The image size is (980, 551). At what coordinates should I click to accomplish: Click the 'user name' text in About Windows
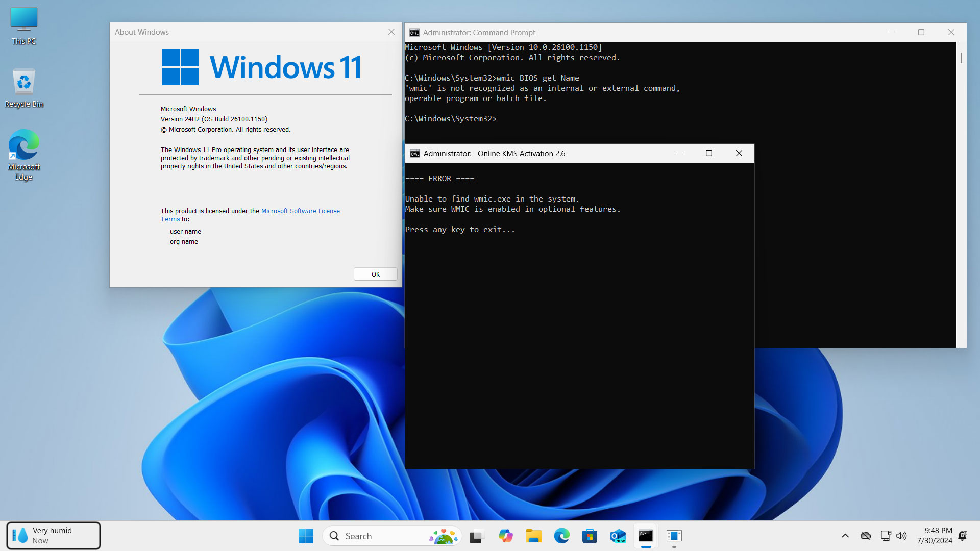(x=185, y=232)
